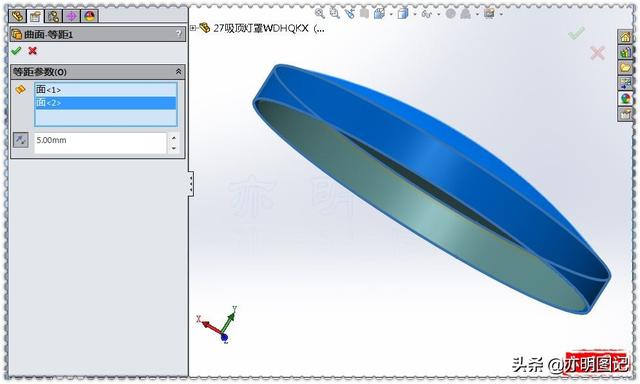Open the File Explorer folder icon in task pane
The height and width of the screenshot is (384, 640).
pos(625,67)
